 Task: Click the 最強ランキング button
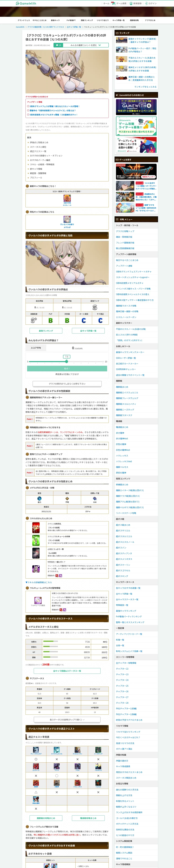coord(46,331)
